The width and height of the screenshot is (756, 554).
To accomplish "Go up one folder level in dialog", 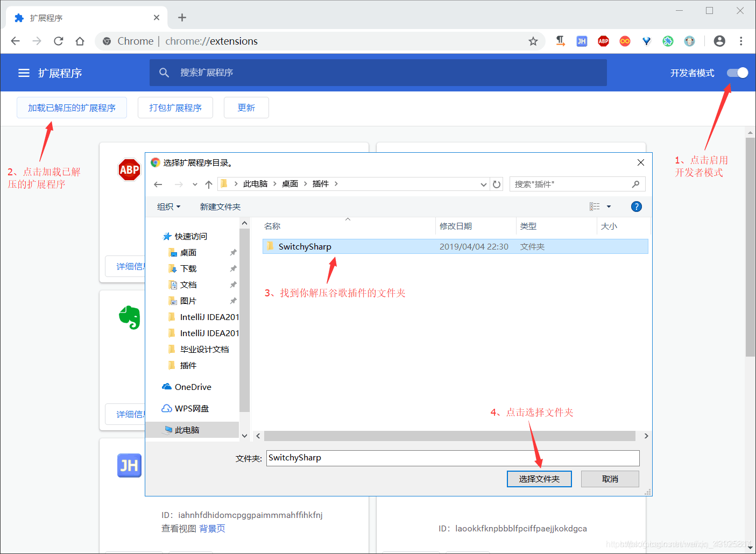I will (x=209, y=184).
